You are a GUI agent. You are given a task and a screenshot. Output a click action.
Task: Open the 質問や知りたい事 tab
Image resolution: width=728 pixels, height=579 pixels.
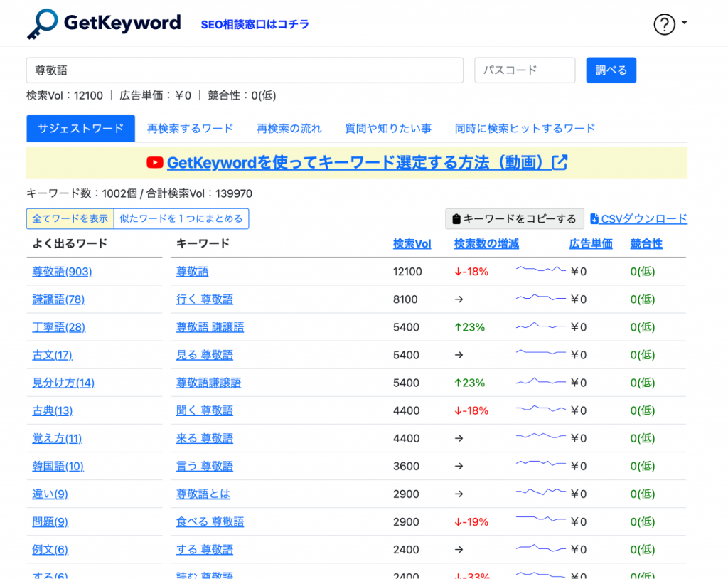388,128
